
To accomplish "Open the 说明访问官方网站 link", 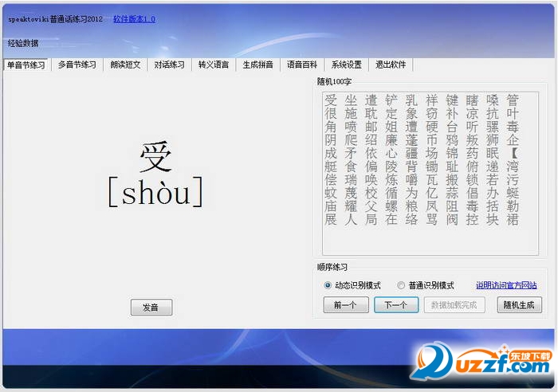I will [x=506, y=285].
